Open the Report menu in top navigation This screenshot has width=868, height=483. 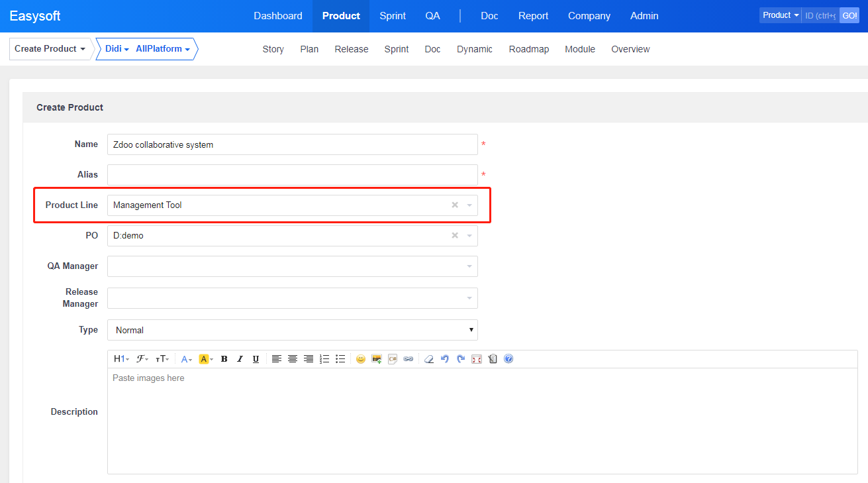pyautogui.click(x=533, y=16)
